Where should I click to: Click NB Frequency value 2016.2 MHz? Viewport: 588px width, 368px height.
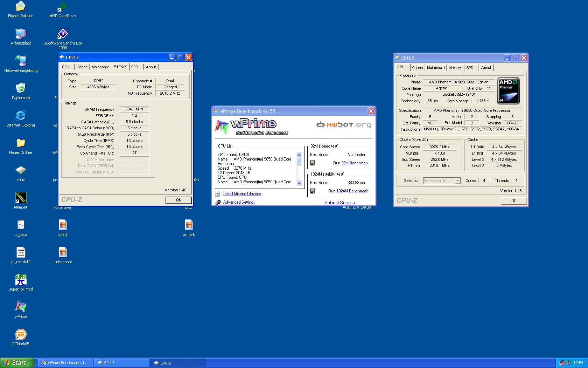[x=170, y=93]
